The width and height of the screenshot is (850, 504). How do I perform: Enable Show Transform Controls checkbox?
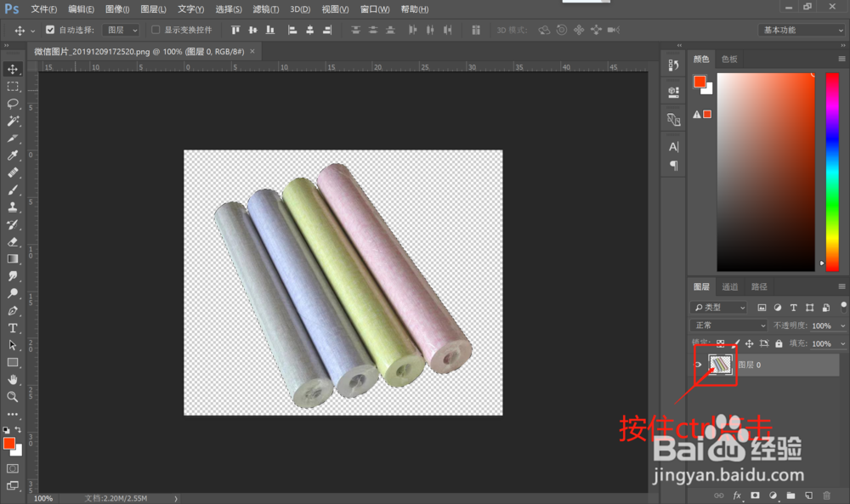(156, 30)
